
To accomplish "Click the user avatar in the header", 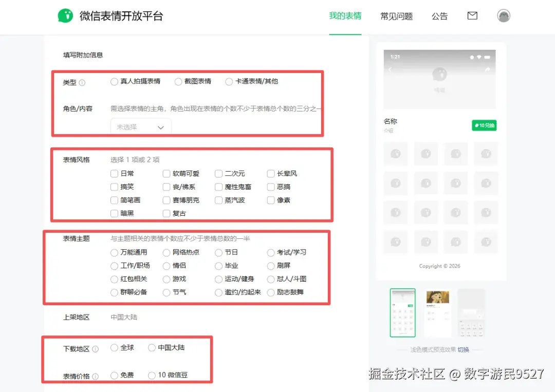I will point(504,16).
